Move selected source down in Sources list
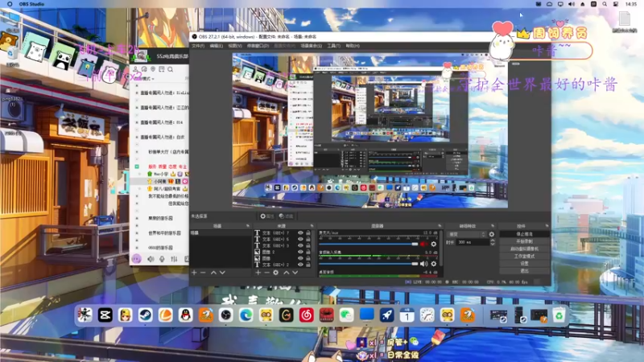644x362 pixels. pos(295,273)
